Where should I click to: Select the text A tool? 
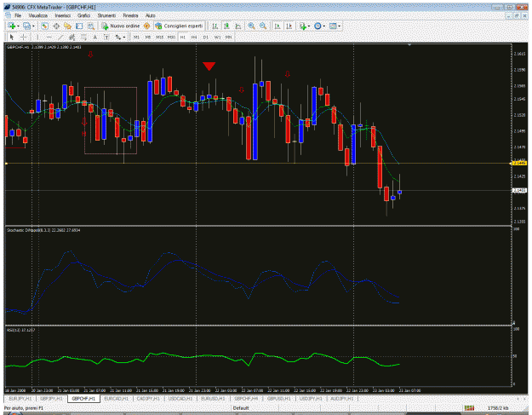[94, 37]
